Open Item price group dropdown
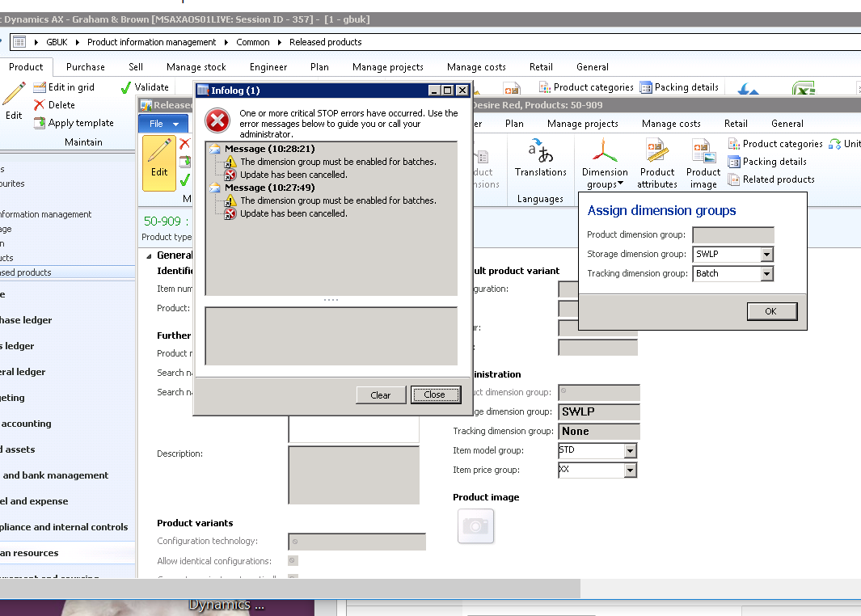Screen dimensions: 861x616 [630, 470]
